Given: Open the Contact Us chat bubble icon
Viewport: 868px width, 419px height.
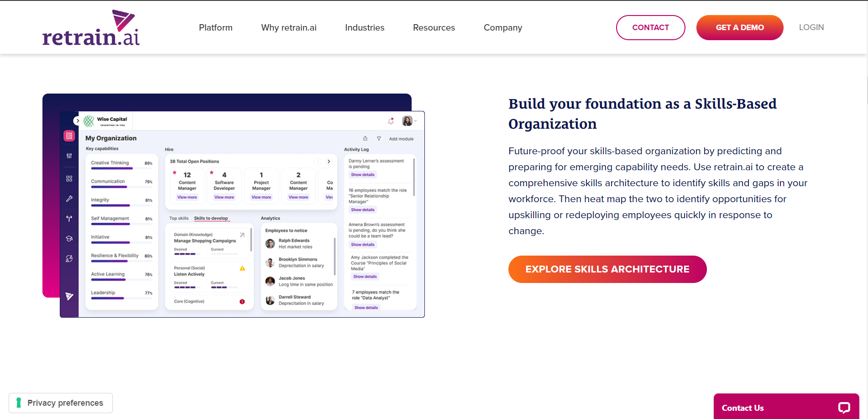Looking at the screenshot, I should coord(844,408).
